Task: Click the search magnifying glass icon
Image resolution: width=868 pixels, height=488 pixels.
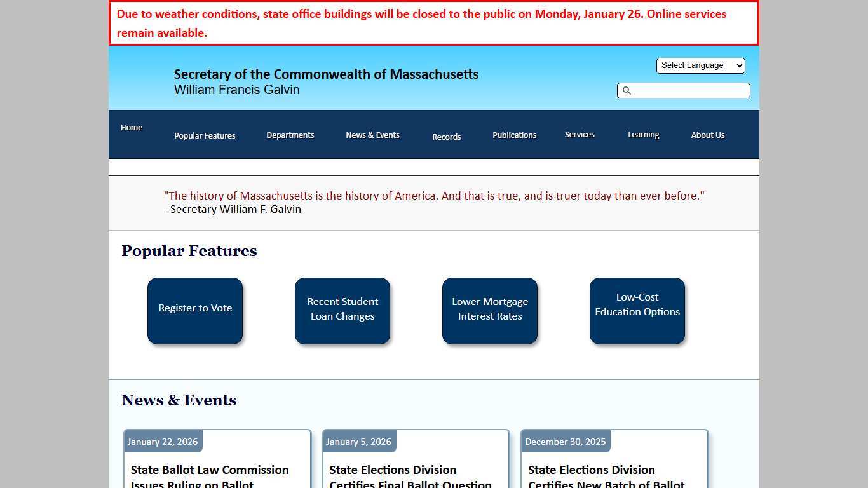Action: click(x=627, y=91)
